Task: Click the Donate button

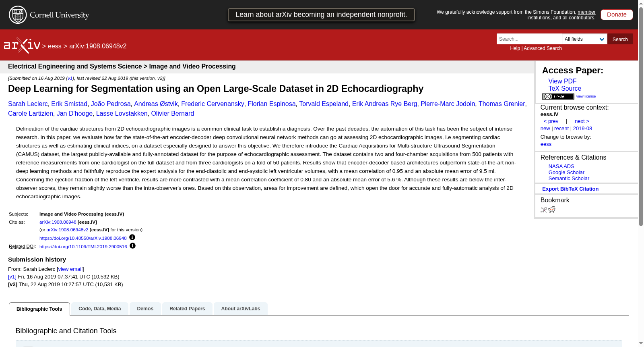Action: (x=617, y=15)
